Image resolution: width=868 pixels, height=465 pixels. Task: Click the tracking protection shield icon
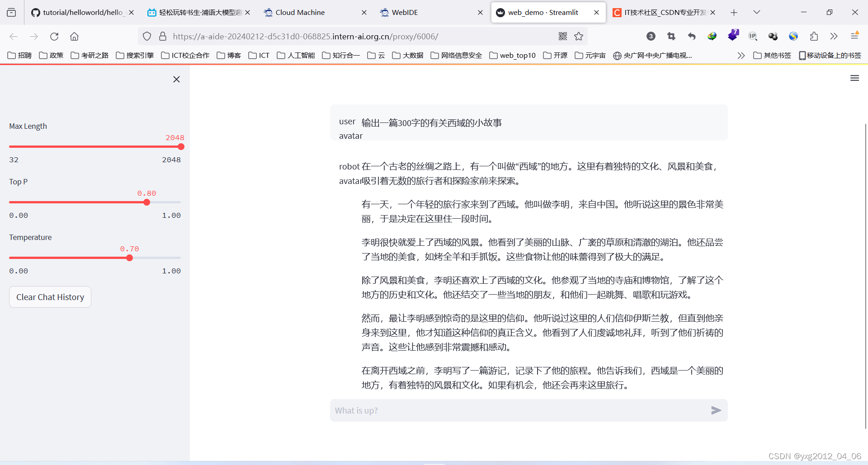147,37
